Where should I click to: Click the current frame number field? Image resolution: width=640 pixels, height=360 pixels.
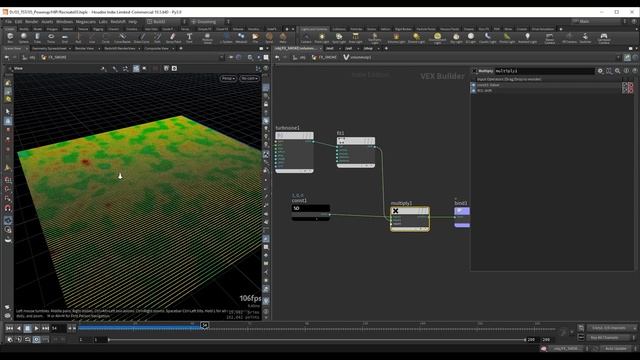click(x=58, y=328)
